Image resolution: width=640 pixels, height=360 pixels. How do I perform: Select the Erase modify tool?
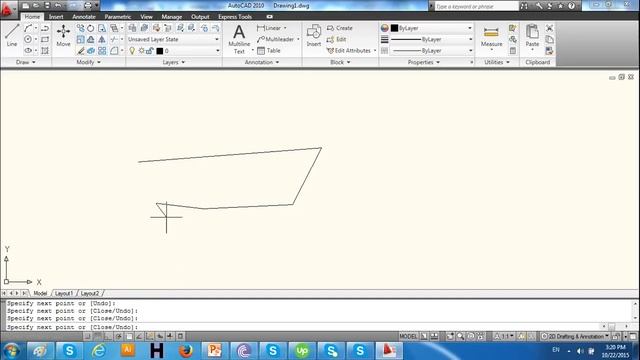click(x=80, y=51)
